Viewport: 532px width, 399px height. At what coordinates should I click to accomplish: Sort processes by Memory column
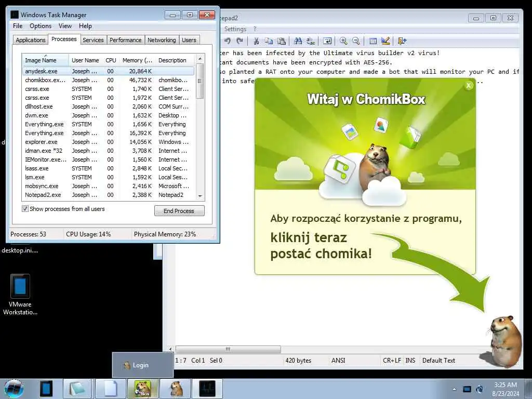click(137, 60)
